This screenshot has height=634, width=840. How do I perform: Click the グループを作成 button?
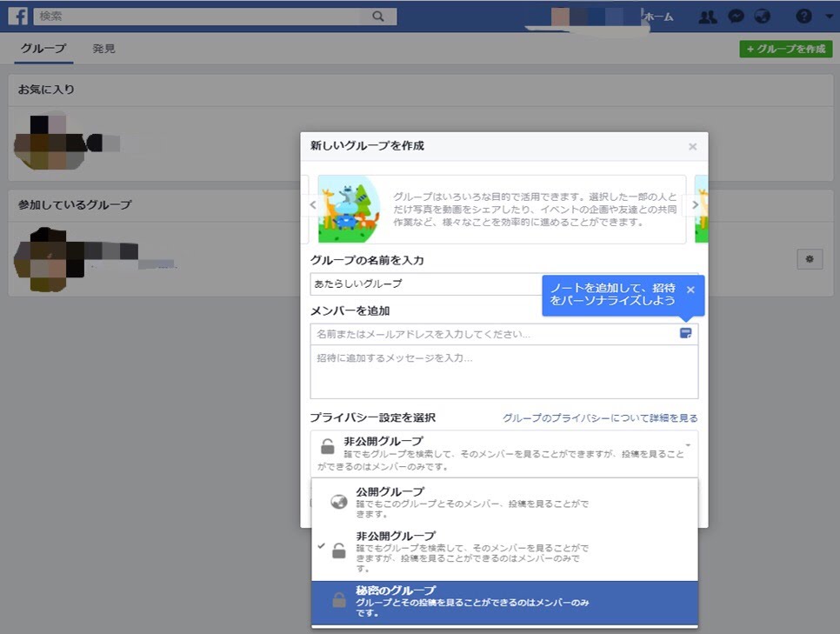785,50
